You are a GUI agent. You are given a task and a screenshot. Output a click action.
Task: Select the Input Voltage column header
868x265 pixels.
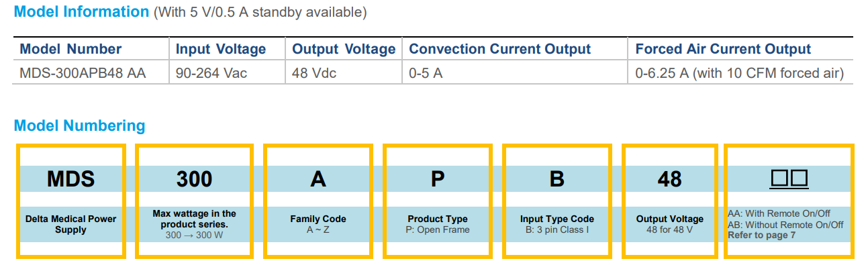pyautogui.click(x=221, y=49)
